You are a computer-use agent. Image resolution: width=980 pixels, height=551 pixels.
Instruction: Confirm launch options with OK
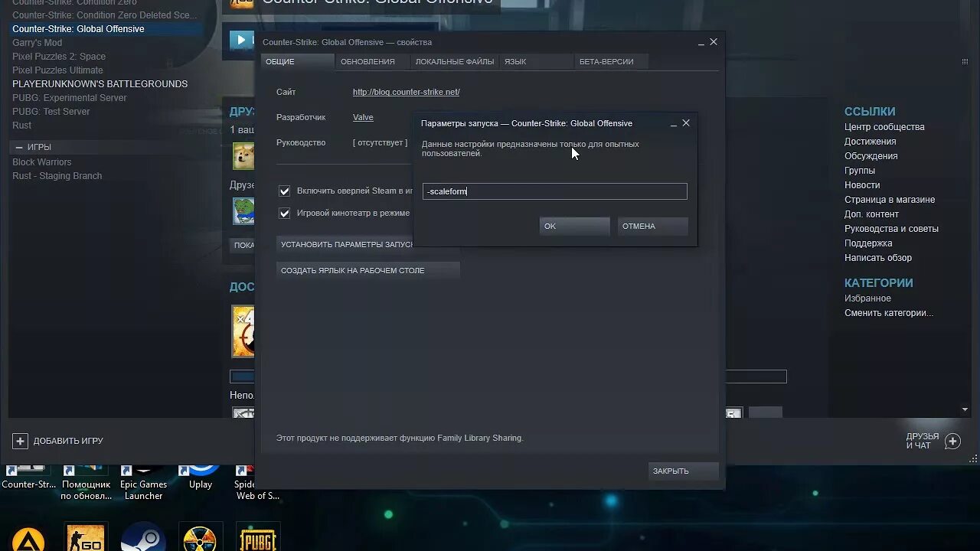coord(574,226)
